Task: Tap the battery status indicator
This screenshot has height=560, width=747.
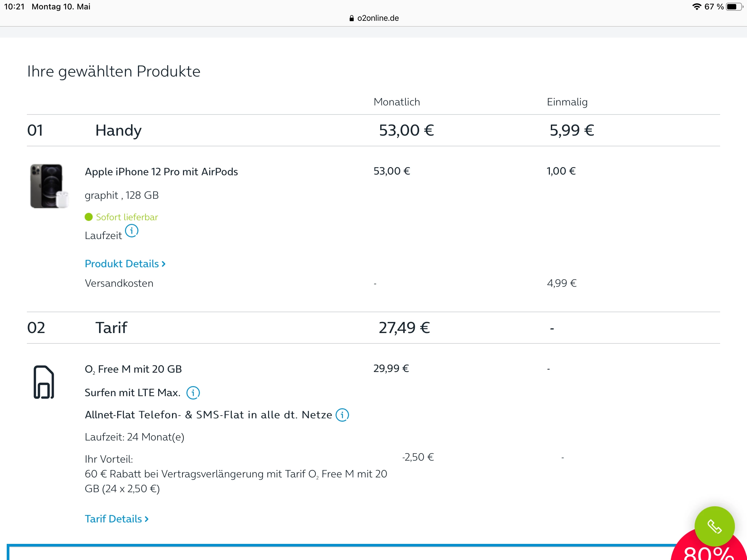Action: click(x=733, y=7)
